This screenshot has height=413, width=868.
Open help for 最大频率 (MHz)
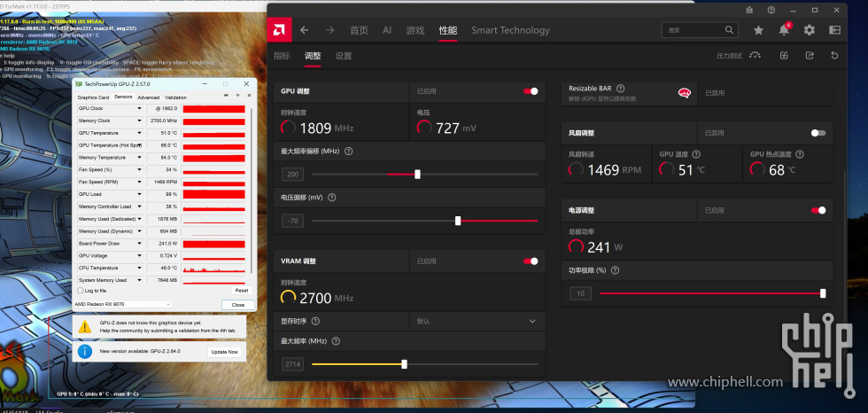coord(336,341)
